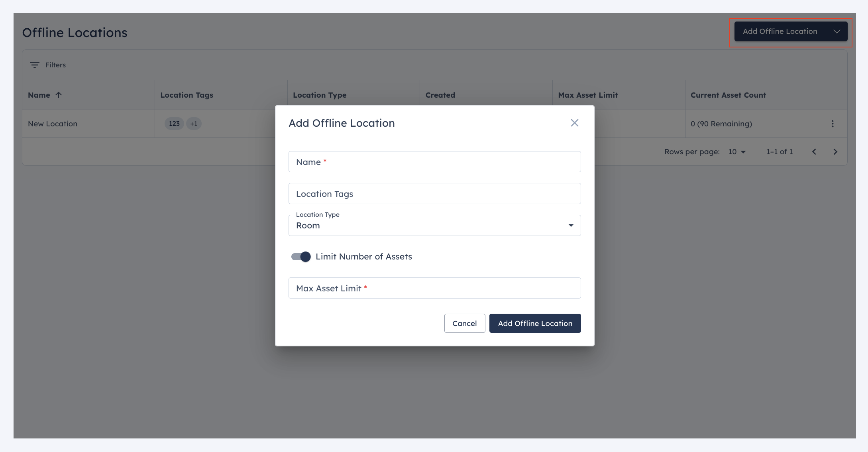Screen dimensions: 868x452
Task: Open the New Location row
Action: click(53, 124)
